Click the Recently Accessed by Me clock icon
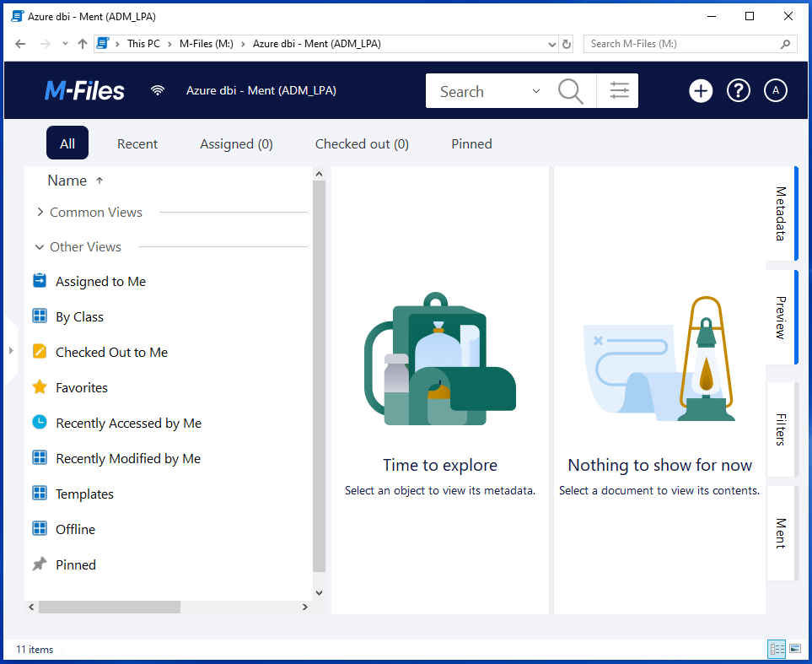The image size is (812, 664). 40,422
